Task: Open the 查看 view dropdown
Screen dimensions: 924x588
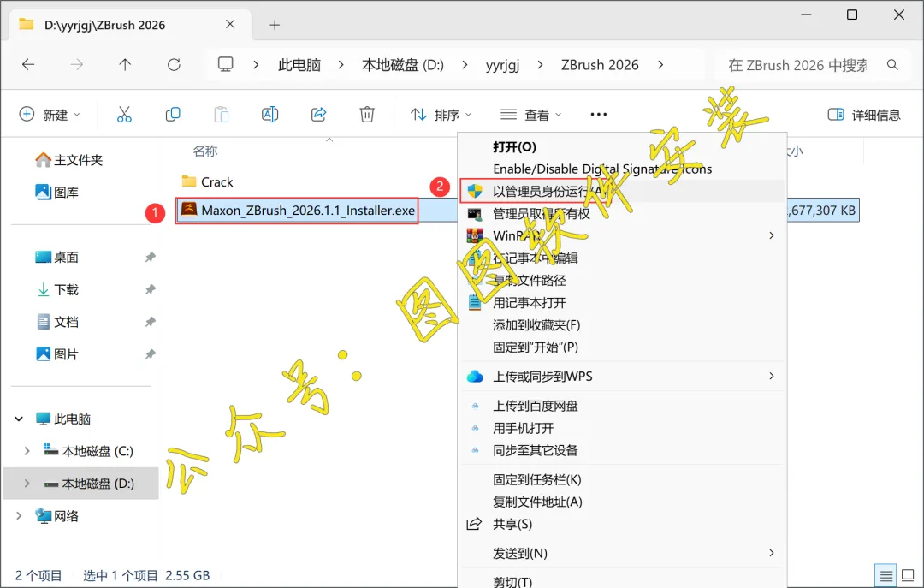Action: [x=531, y=115]
